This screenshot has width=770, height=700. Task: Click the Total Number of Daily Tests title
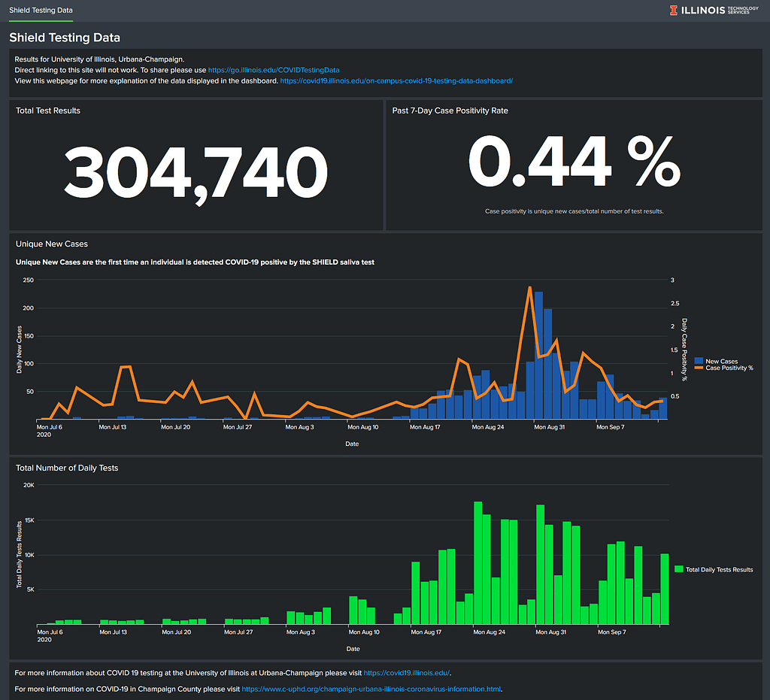click(67, 468)
